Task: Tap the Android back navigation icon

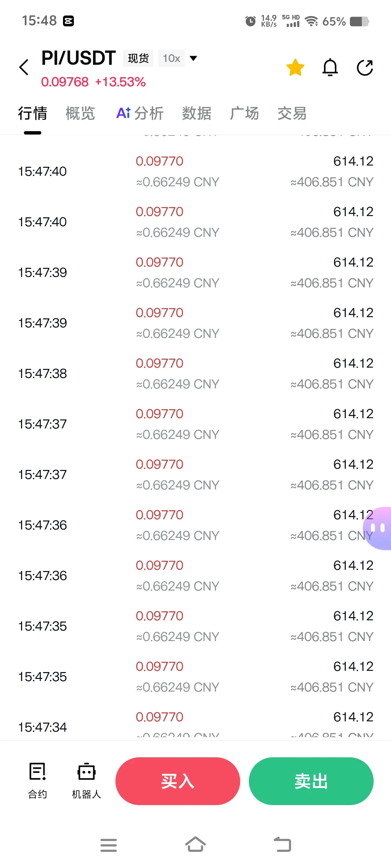Action: 282,844
